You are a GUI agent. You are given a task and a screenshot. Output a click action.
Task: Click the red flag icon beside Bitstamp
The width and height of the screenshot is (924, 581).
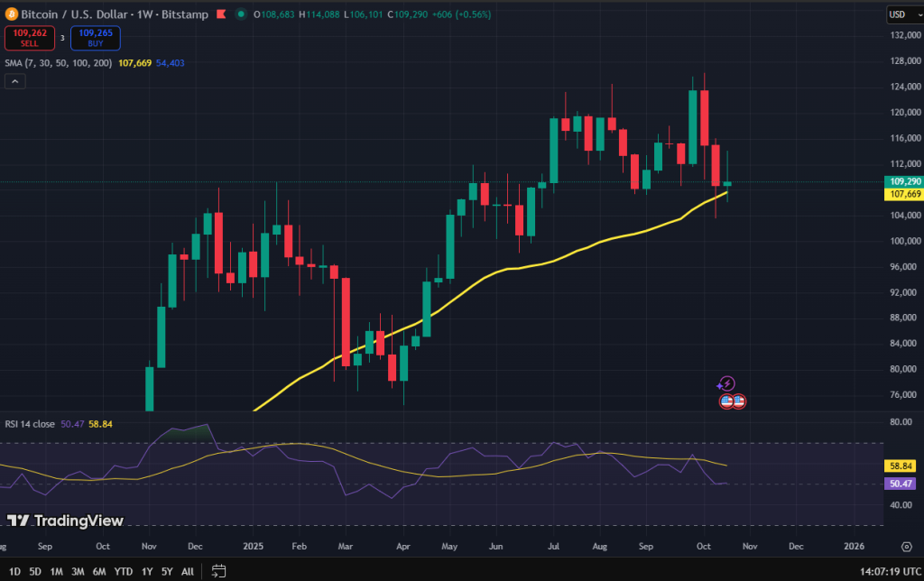click(x=222, y=14)
